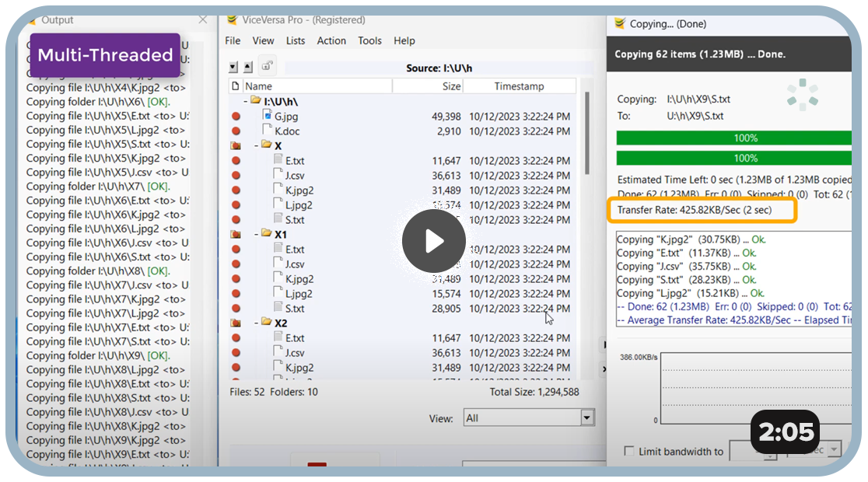The height and width of the screenshot is (482, 868).
Task: Click the ViceVersa icon in Copying dialog title
Action: tap(619, 23)
